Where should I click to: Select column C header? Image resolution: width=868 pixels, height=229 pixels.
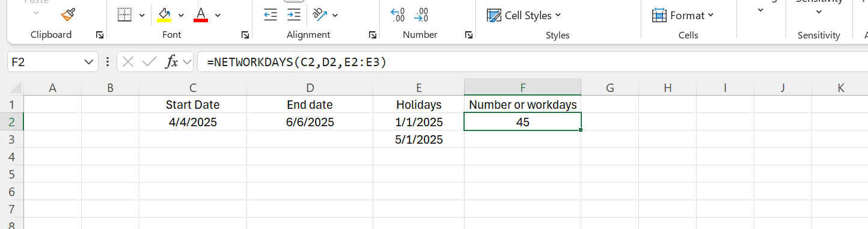[192, 88]
